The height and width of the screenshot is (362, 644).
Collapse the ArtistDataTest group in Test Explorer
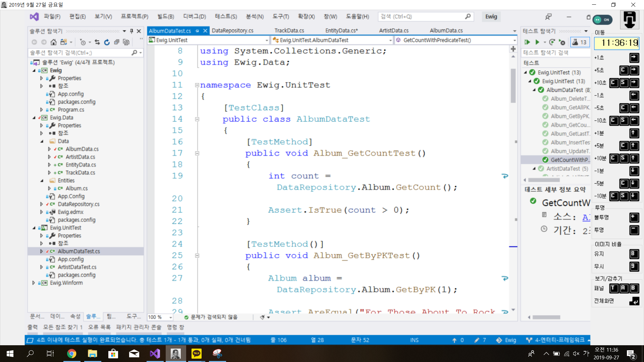534,169
